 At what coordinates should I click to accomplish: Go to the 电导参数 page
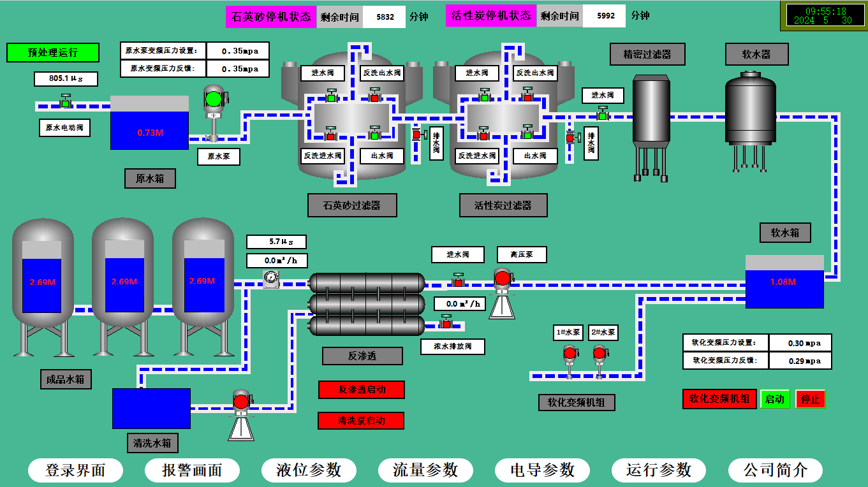tap(542, 470)
